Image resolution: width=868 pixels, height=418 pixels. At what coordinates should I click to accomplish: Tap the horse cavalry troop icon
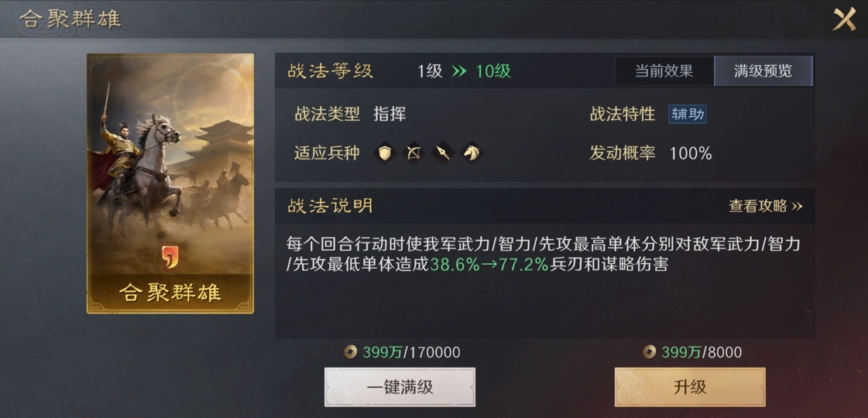[x=471, y=152]
